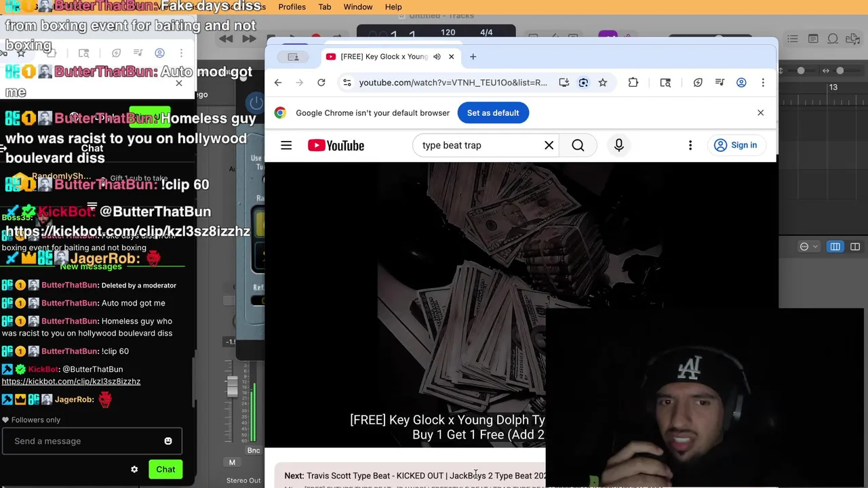Select narrow channel strips view button
This screenshot has width=868, height=488.
(835, 247)
